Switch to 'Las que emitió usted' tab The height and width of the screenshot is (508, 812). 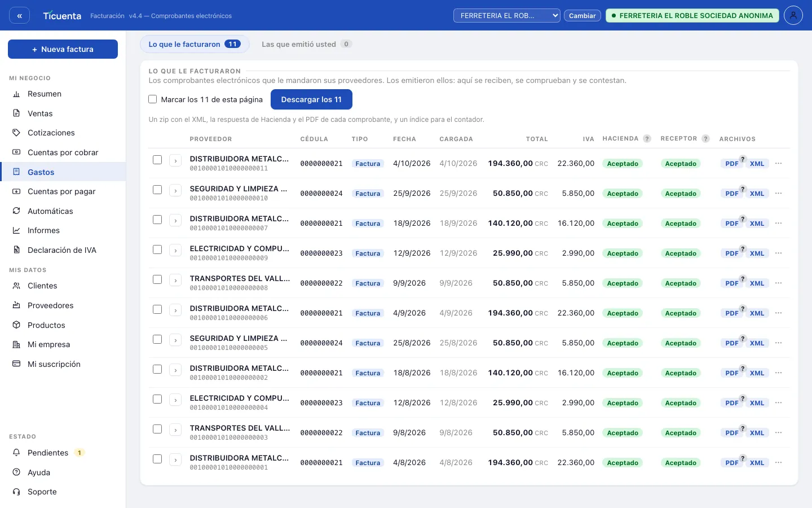pos(307,44)
